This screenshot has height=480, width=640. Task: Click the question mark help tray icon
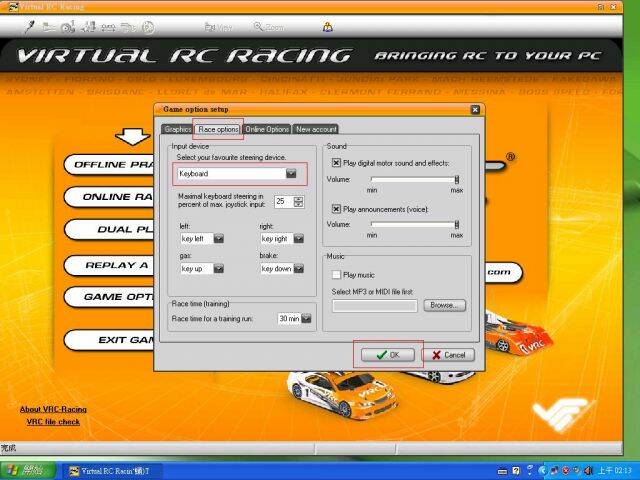pos(516,471)
